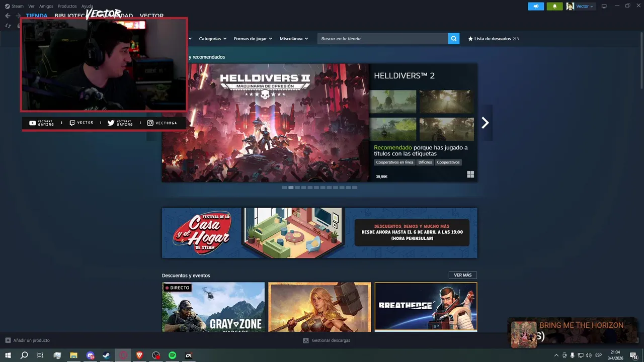Open the Steam menu in menu bar
Viewport: 644px width, 362px height.
coord(17,6)
